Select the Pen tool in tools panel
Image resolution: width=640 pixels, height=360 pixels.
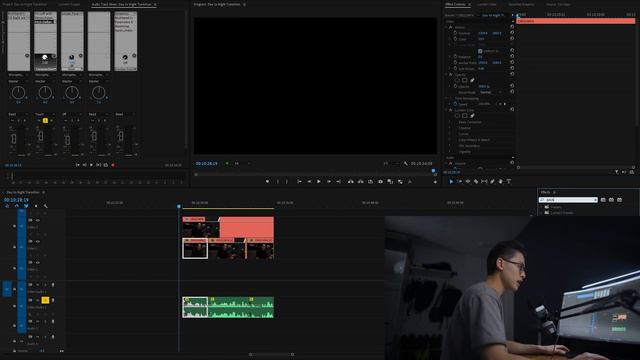tap(492, 182)
